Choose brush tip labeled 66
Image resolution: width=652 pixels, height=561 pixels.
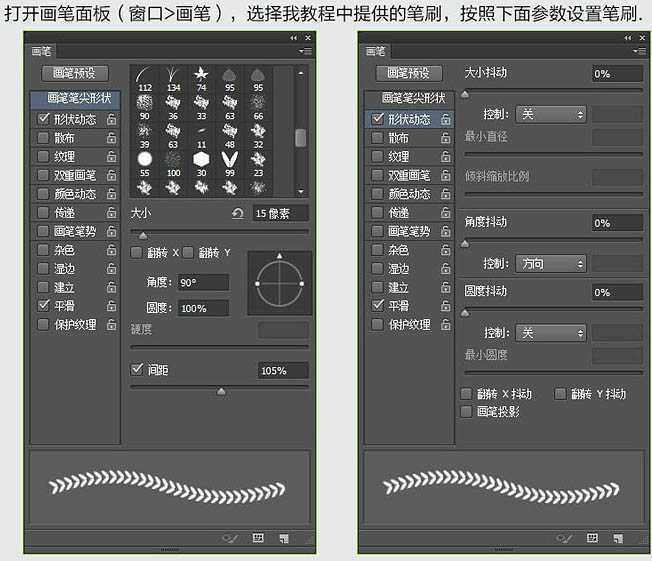[x=258, y=107]
